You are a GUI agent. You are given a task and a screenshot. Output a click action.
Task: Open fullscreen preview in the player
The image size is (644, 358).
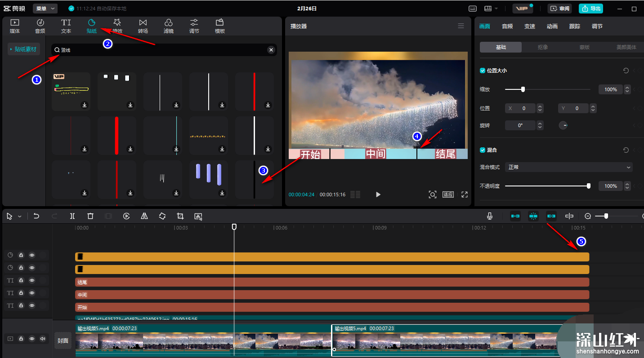coord(465,194)
